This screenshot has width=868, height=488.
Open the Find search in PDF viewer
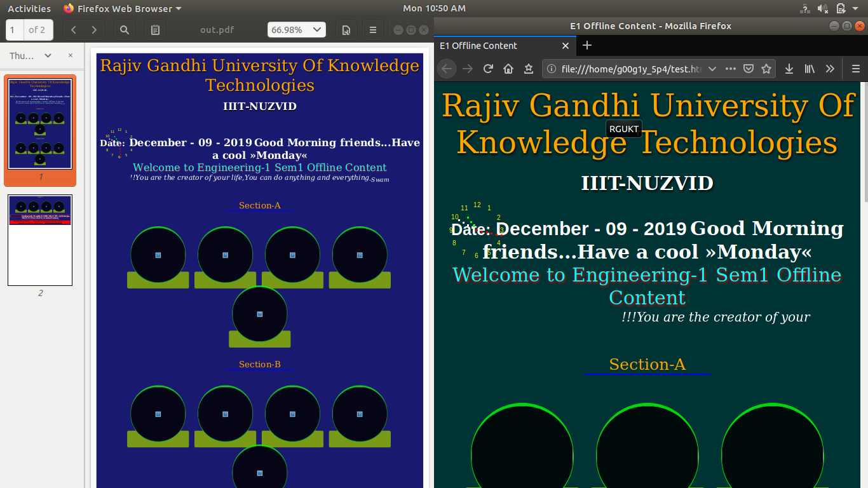(x=125, y=30)
